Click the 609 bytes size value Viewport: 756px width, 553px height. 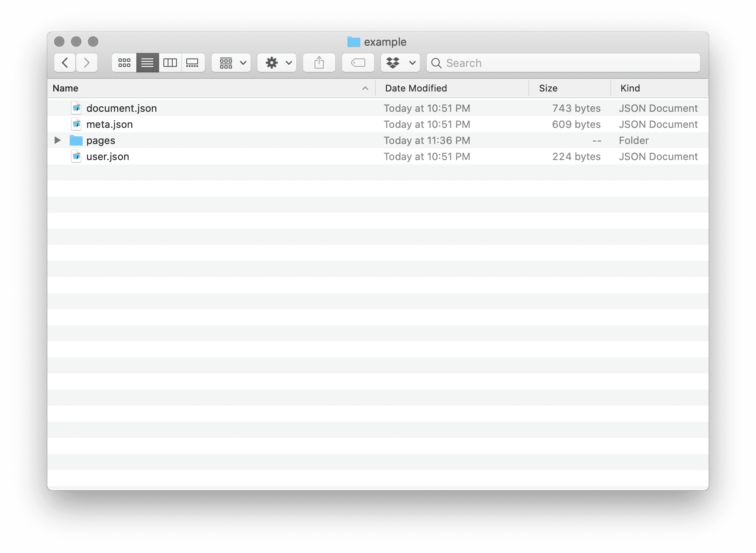(576, 124)
